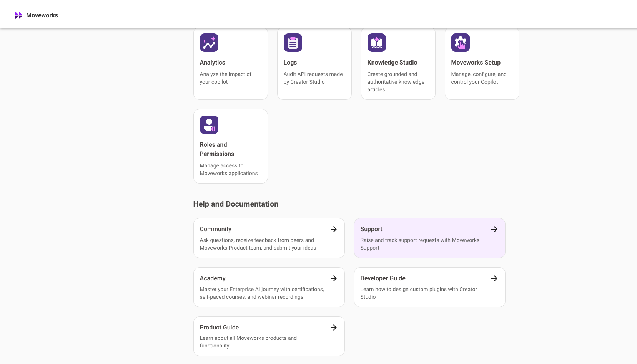This screenshot has width=637, height=364.
Task: Click the Moveworks logo icon in header
Action: [x=18, y=15]
